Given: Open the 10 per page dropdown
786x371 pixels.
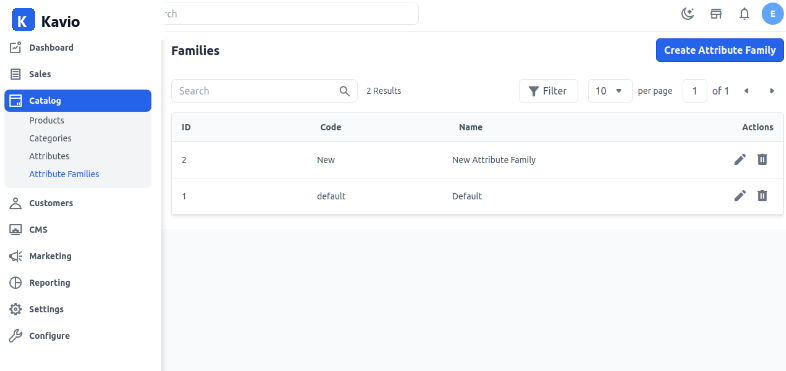Looking at the screenshot, I should [610, 91].
